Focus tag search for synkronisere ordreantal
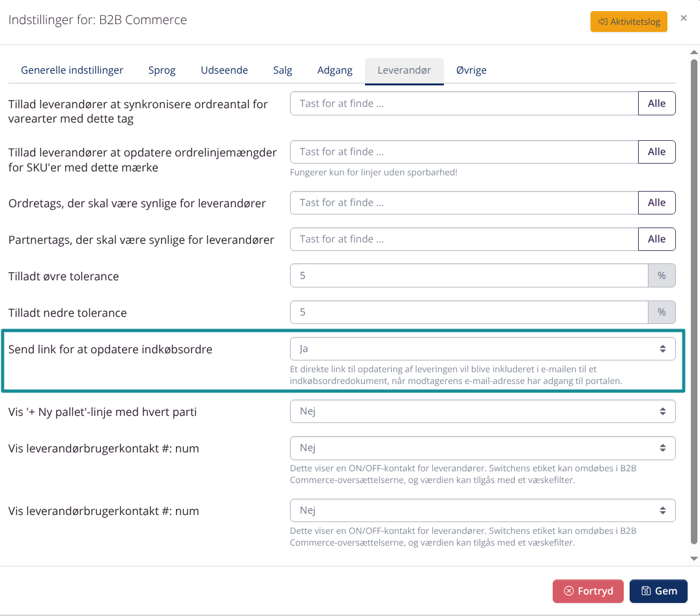 tap(464, 104)
